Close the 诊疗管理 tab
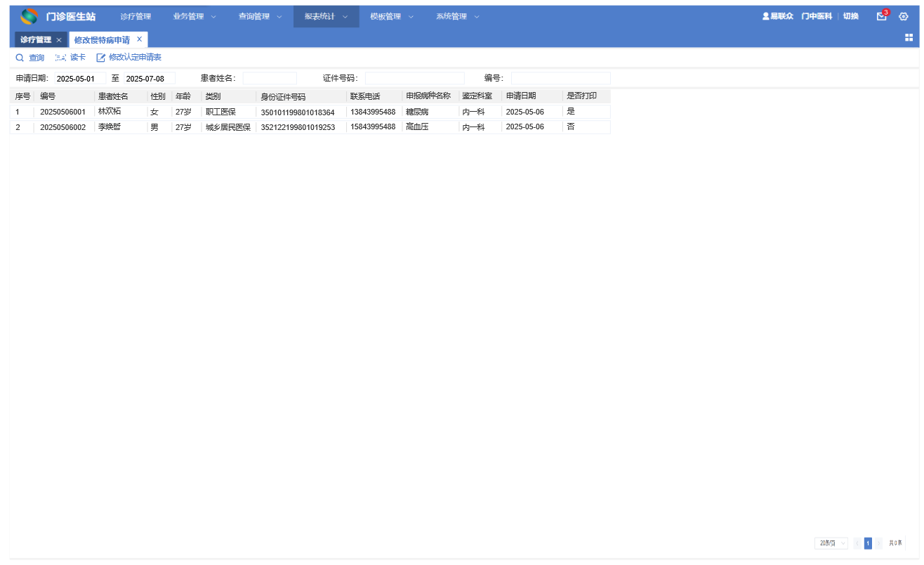The width and height of the screenshot is (924, 565). click(x=59, y=40)
